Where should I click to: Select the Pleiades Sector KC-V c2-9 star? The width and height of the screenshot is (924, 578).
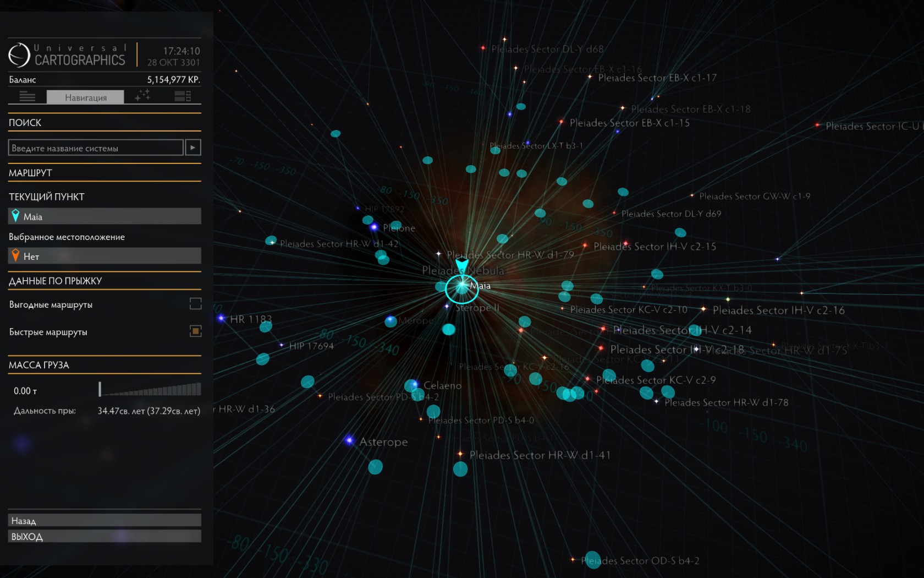click(x=587, y=379)
